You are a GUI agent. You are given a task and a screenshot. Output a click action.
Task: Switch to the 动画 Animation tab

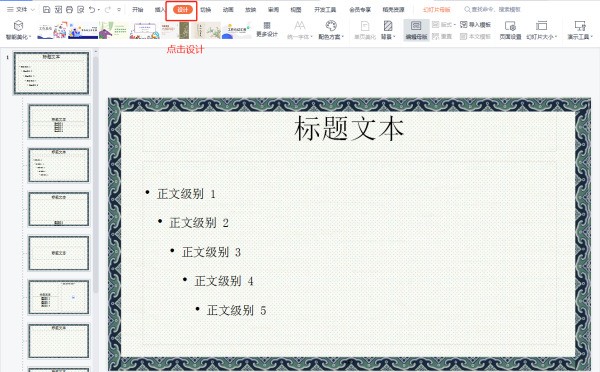[228, 10]
